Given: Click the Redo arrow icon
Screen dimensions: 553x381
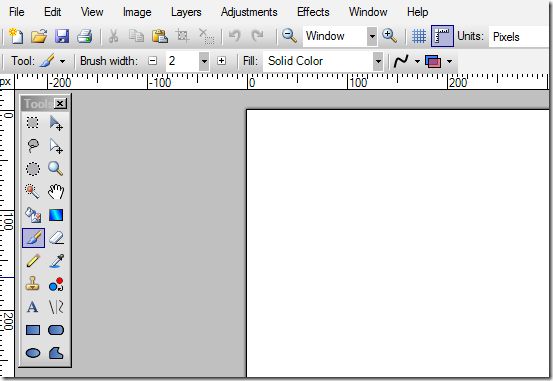Looking at the screenshot, I should click(x=257, y=36).
